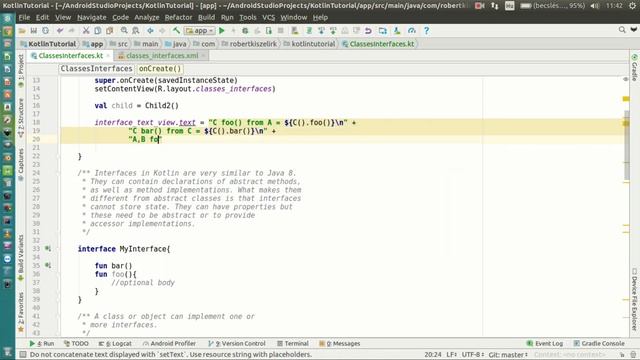The image size is (640, 360).
Task: Close the classes_interfaces.xml tab
Action: (x=203, y=56)
